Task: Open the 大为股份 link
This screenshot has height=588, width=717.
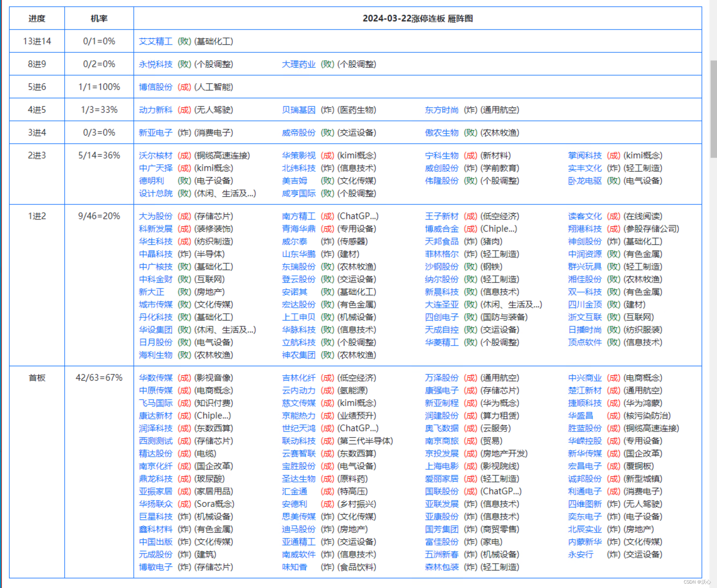Action: point(156,216)
